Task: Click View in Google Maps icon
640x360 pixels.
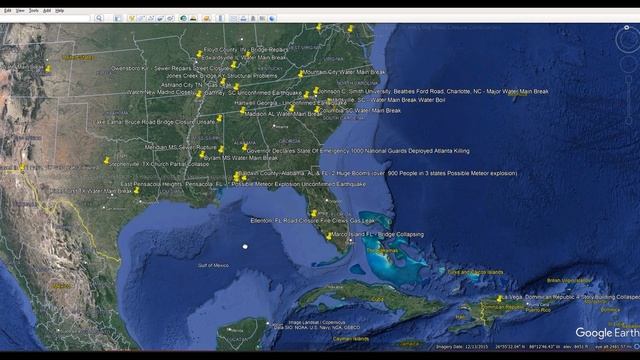Action: (x=262, y=18)
